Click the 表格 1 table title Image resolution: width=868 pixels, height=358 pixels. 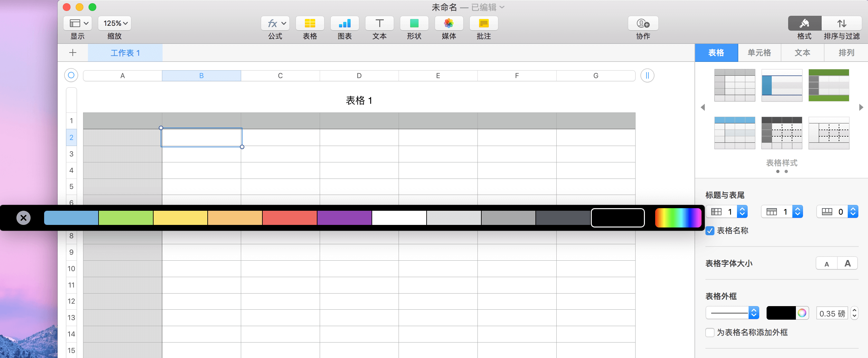pos(359,101)
